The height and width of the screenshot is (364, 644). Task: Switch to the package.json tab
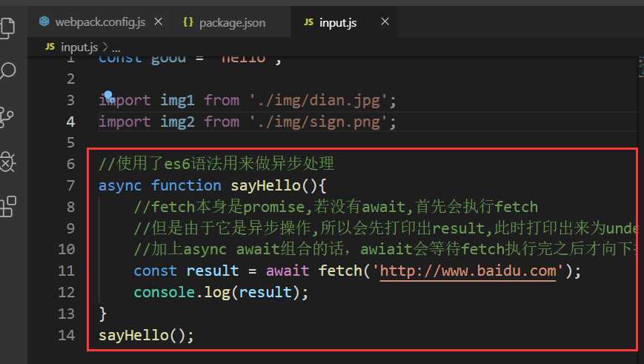click(232, 22)
